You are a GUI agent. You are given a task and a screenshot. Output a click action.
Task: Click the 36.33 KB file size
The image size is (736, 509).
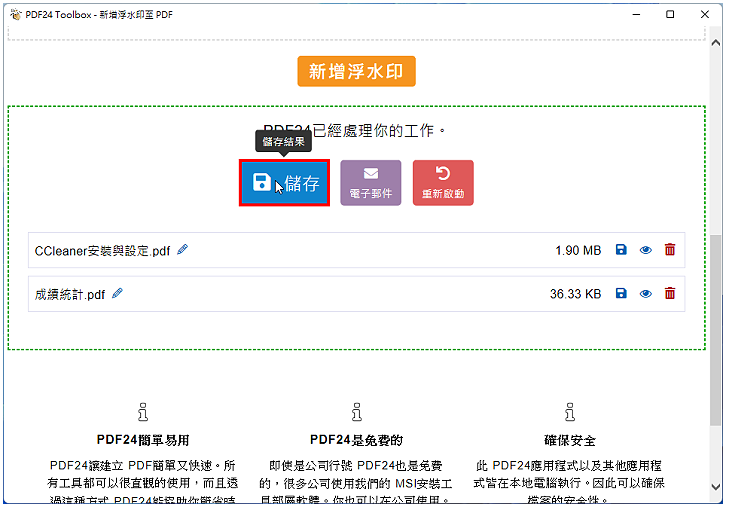(x=575, y=294)
